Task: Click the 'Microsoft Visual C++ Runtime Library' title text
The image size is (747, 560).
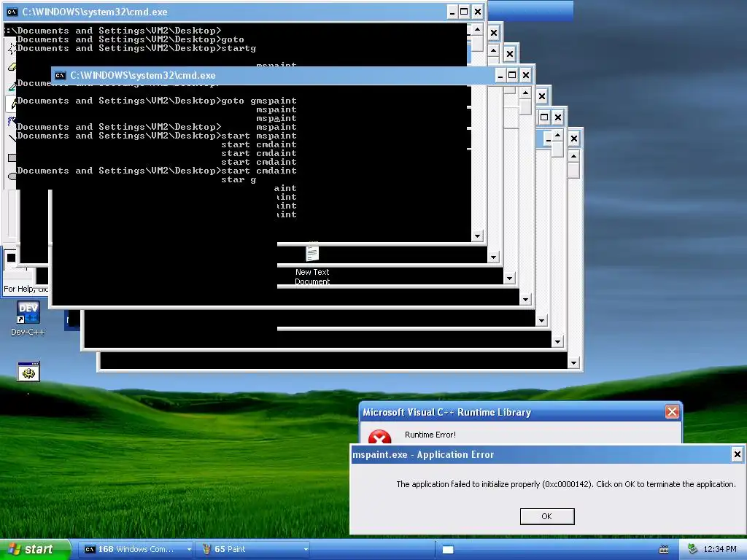Action: click(x=447, y=413)
